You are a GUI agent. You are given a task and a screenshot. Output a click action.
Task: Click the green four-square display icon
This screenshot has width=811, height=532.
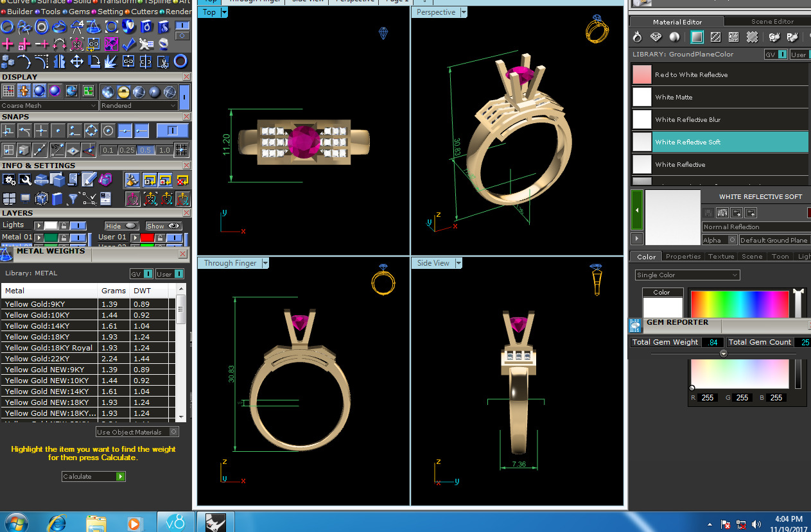click(89, 91)
